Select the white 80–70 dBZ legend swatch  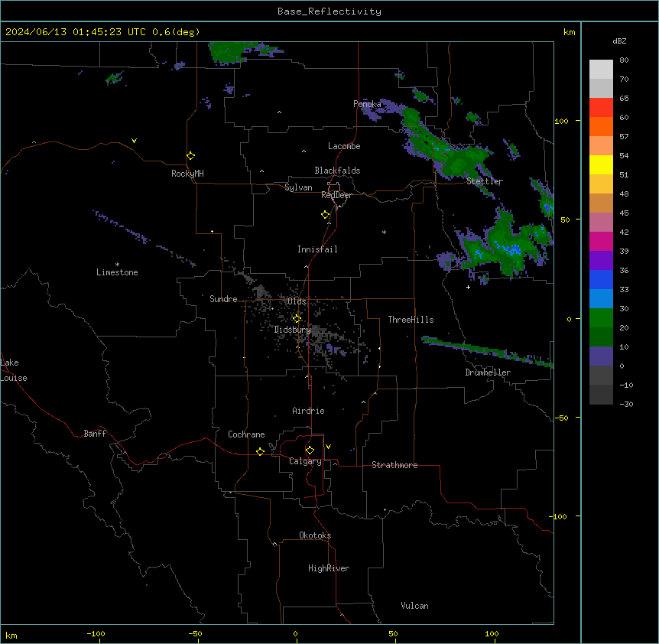pyautogui.click(x=601, y=70)
